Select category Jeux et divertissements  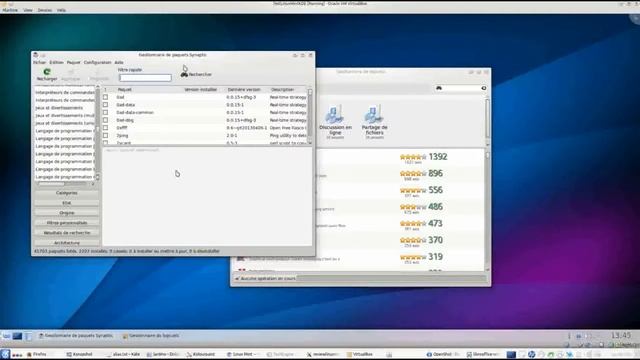coord(59,108)
